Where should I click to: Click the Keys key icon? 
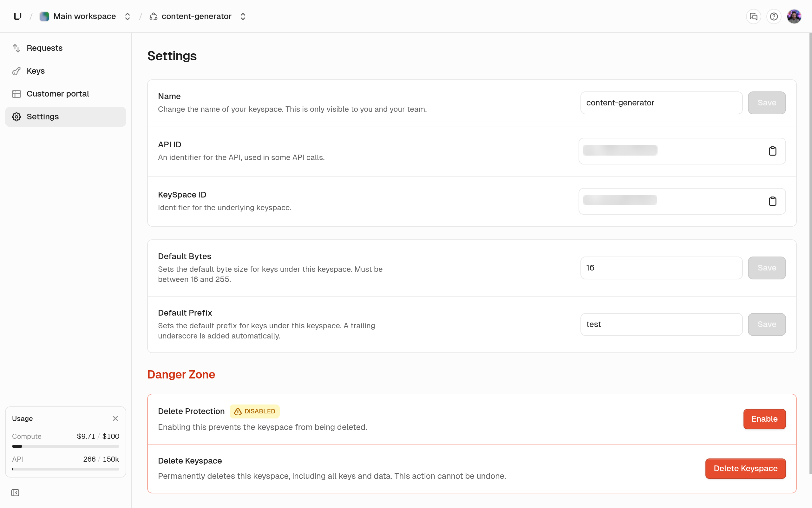pyautogui.click(x=16, y=71)
